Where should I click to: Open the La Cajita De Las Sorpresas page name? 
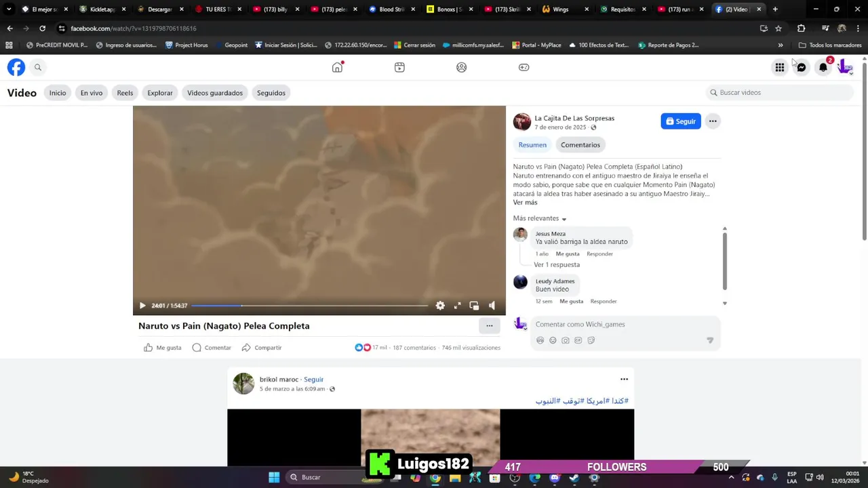pos(574,118)
